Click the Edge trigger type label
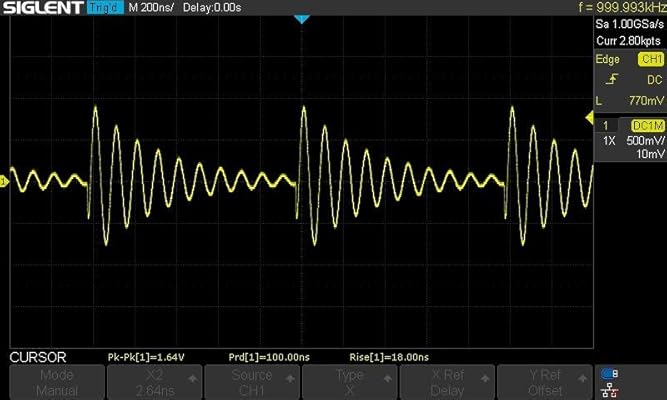Screen dimensions: 667x400 tap(607, 59)
